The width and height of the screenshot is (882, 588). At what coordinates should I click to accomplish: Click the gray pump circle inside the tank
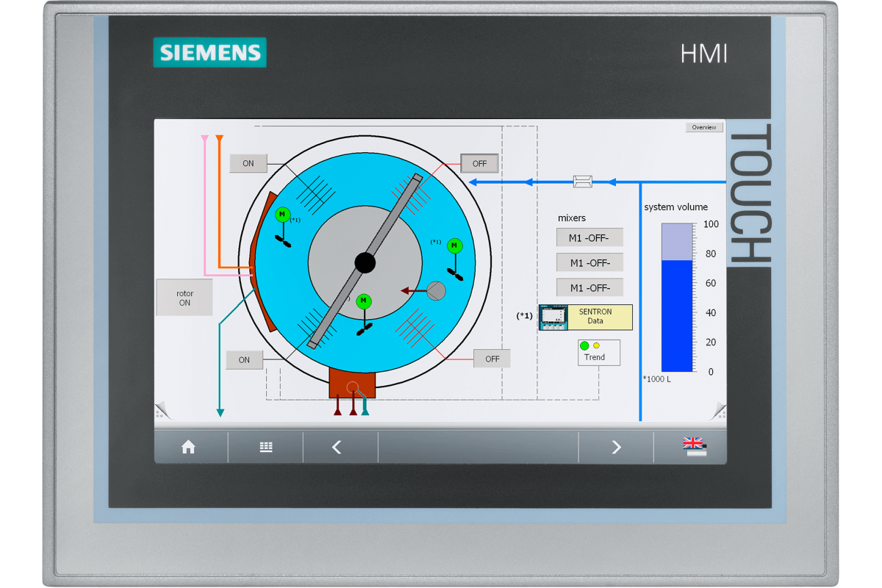pyautogui.click(x=436, y=291)
